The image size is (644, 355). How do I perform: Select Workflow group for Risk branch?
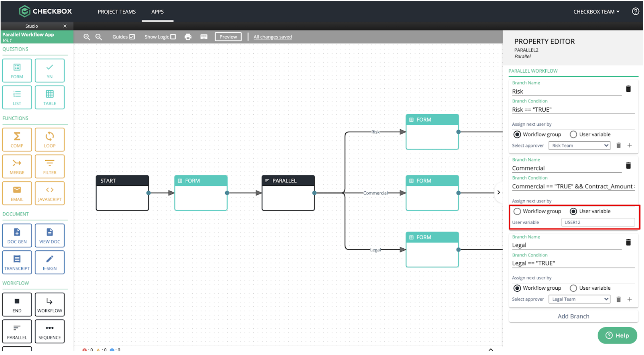[517, 135]
